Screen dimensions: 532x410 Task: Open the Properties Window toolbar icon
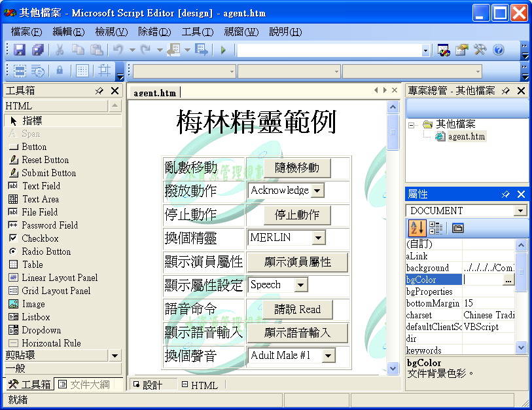[462, 50]
